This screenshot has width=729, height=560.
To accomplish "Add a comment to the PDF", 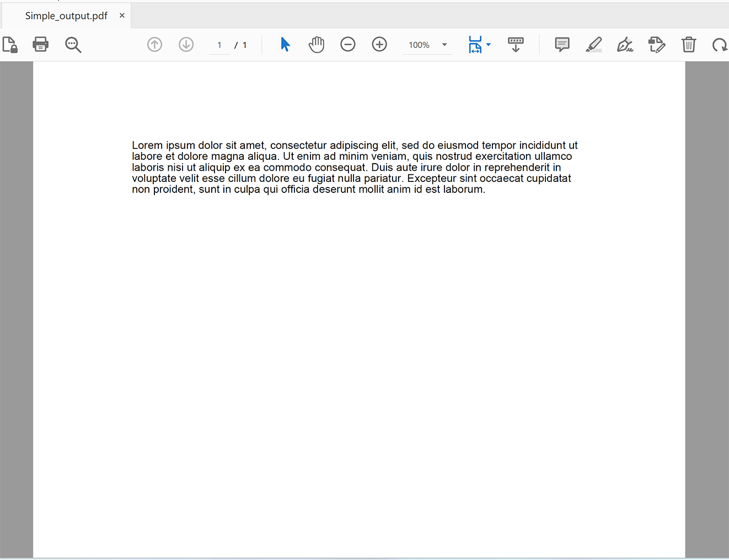I will (x=562, y=45).
